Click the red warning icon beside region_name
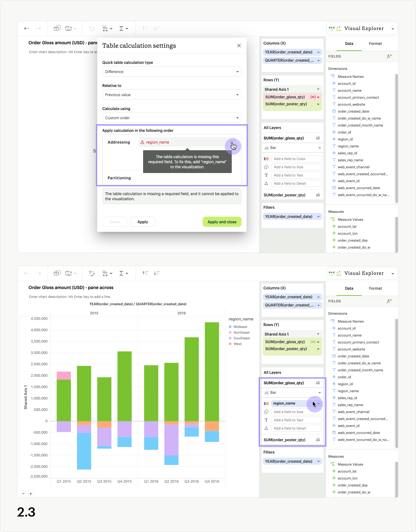Viewport: 416px width, 532px height. click(142, 142)
